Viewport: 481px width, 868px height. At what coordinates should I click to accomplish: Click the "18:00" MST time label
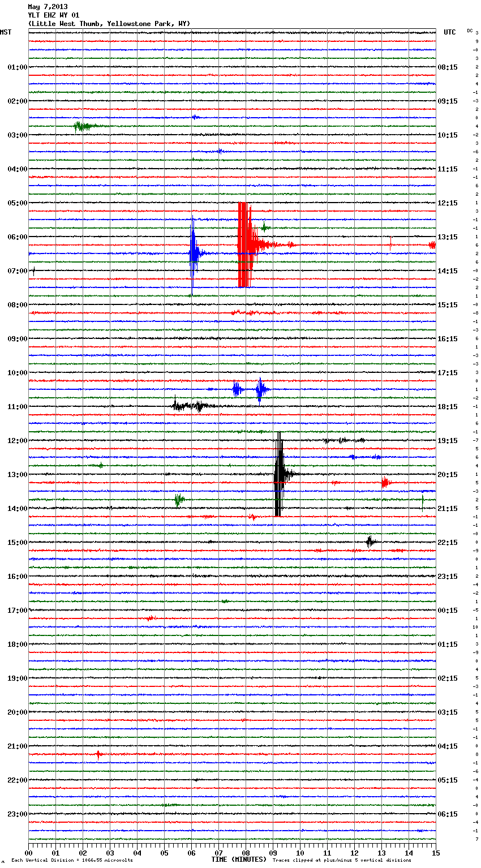tap(18, 644)
